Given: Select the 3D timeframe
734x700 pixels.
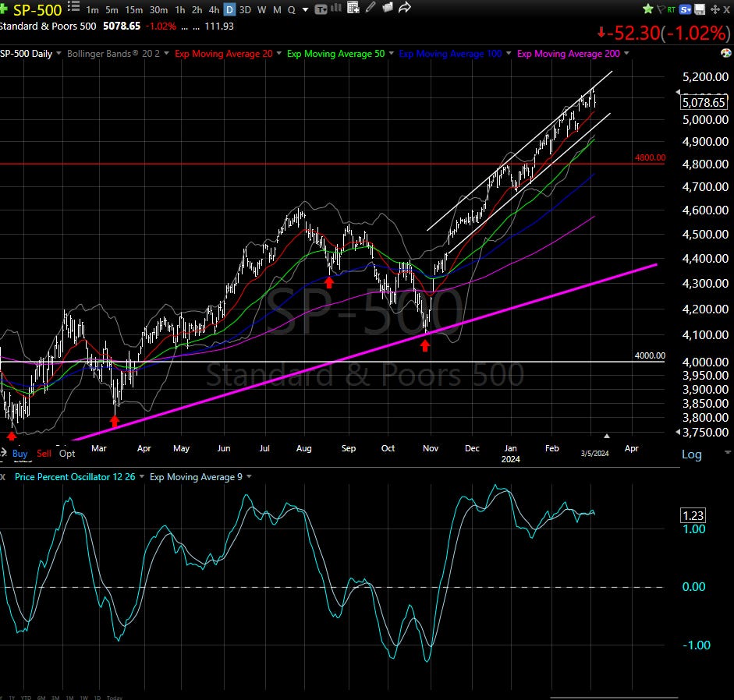Looking at the screenshot, I should 245,10.
